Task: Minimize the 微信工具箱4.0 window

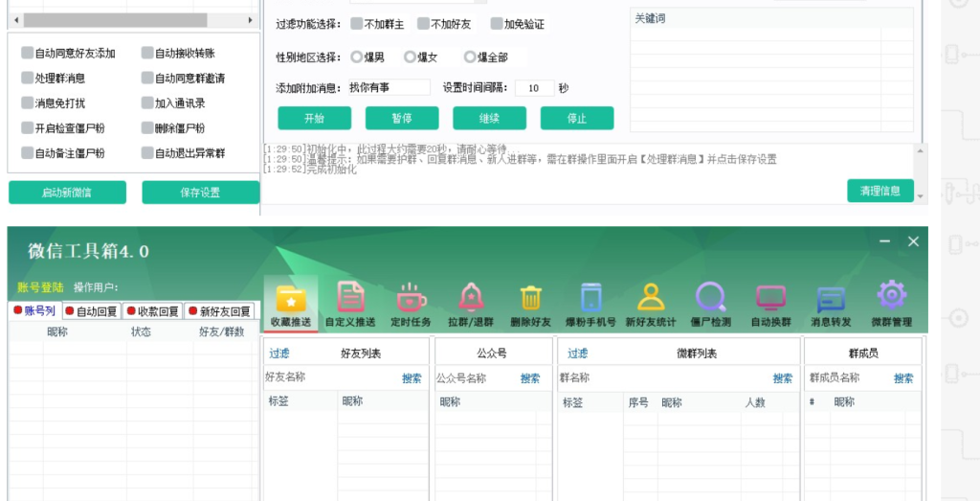Action: click(884, 241)
